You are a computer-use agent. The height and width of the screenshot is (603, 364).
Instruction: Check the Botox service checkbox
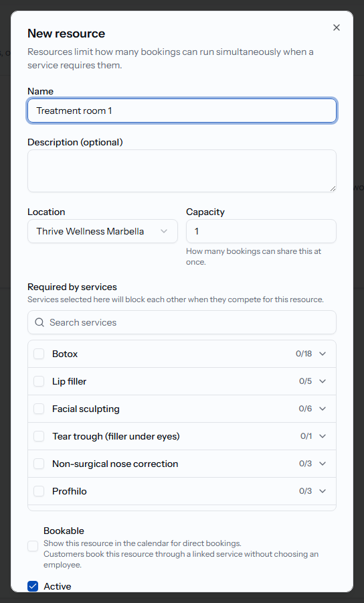pyautogui.click(x=39, y=354)
